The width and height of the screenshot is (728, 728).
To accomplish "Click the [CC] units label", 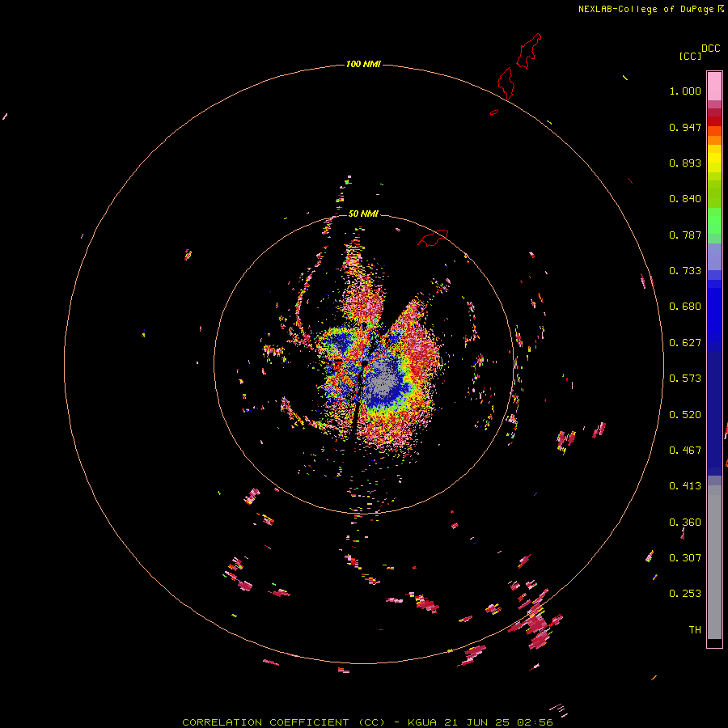I will click(x=690, y=56).
